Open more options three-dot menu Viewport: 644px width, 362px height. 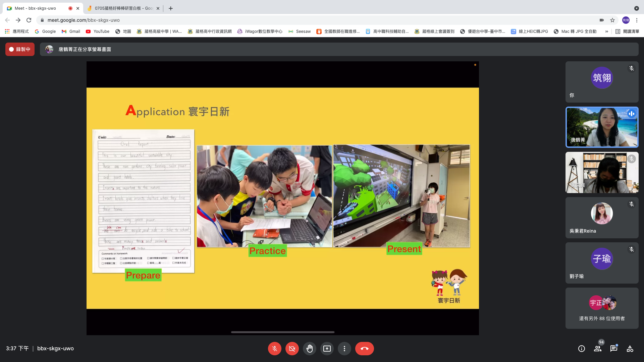[344, 349]
